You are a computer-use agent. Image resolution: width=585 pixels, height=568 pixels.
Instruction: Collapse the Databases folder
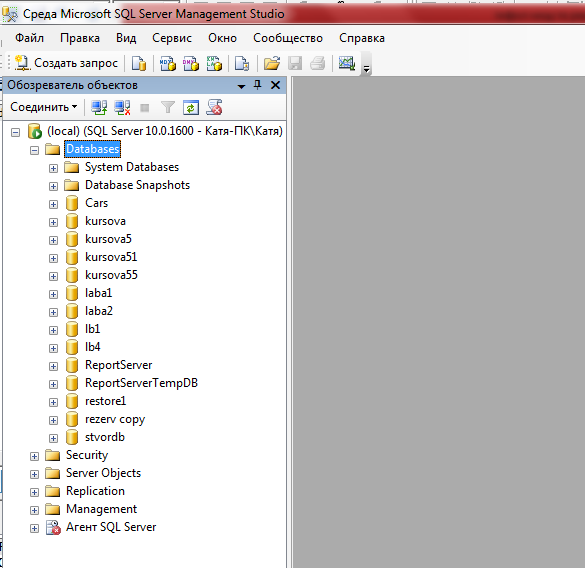(x=34, y=150)
